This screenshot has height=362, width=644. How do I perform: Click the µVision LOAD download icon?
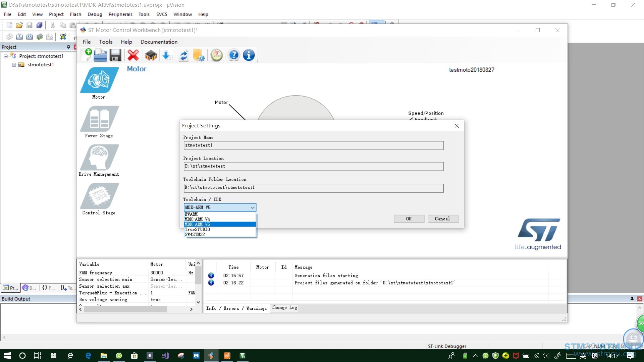click(x=63, y=37)
